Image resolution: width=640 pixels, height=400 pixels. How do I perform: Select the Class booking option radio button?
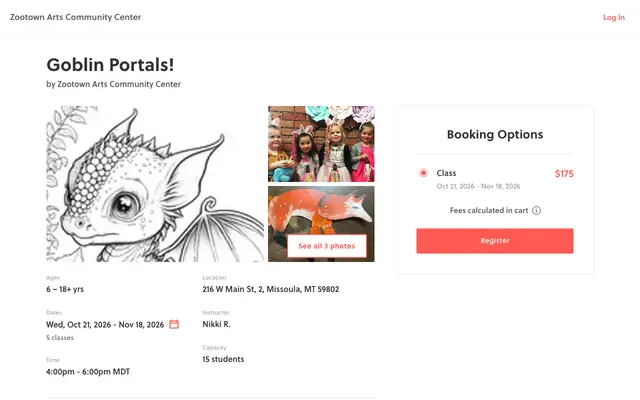(x=423, y=173)
